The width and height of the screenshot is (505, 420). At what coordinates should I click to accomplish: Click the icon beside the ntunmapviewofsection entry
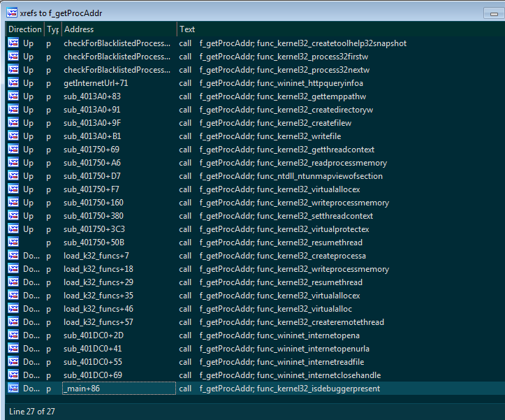(13, 176)
